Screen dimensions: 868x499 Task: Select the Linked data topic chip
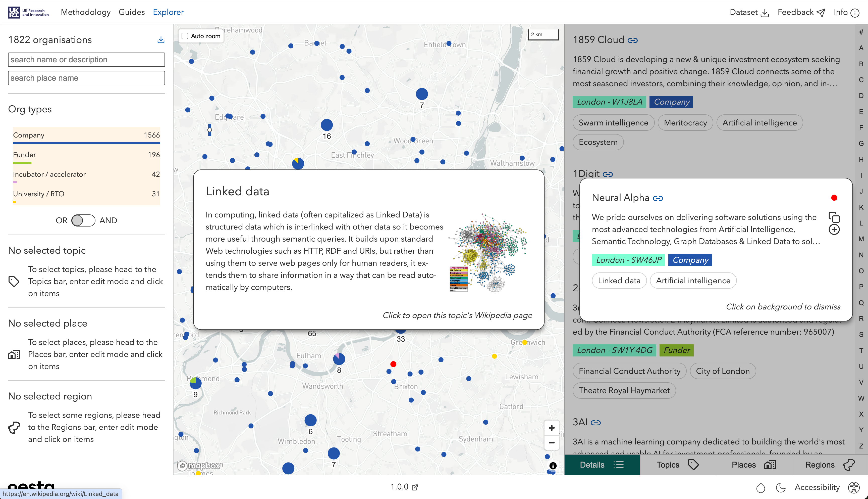pyautogui.click(x=619, y=281)
